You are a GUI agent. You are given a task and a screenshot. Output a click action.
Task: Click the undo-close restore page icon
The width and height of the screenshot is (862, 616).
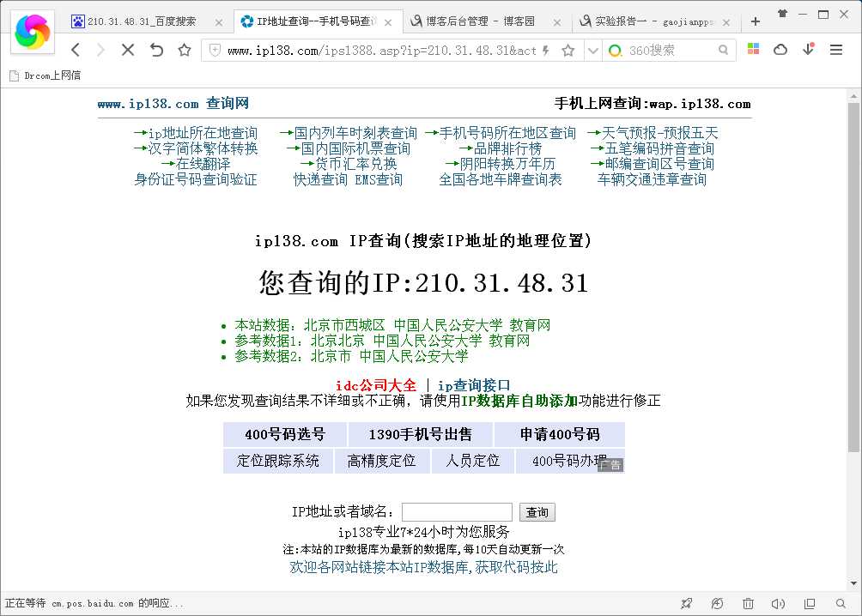pyautogui.click(x=156, y=51)
